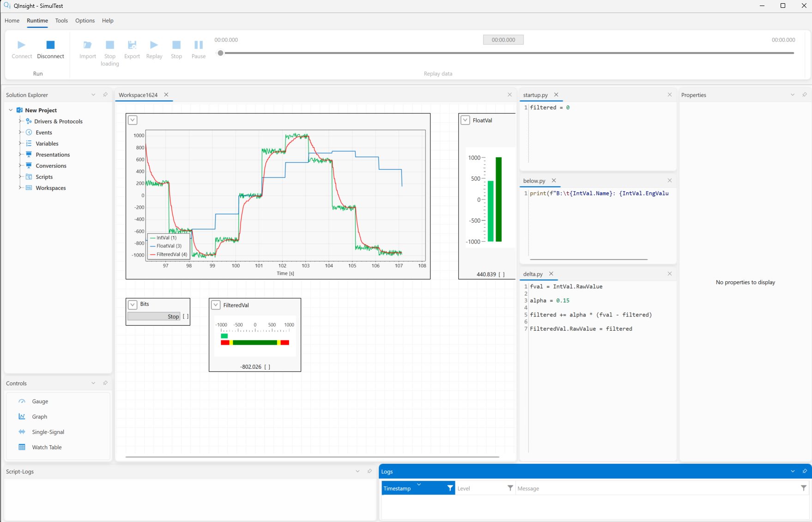Close the Workspace1624 tab
Screen dimensions: 812x522
click(166, 95)
